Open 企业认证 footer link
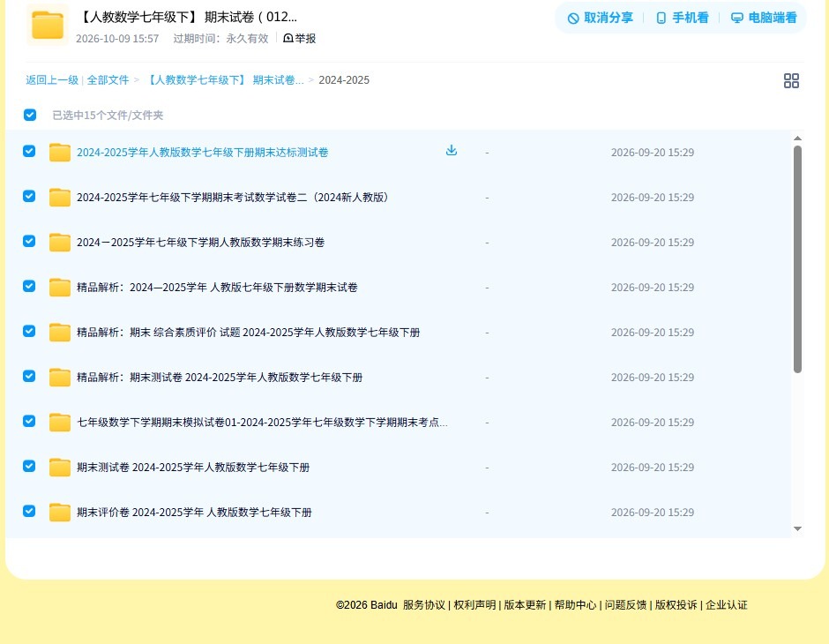This screenshot has height=644, width=829. [x=727, y=605]
